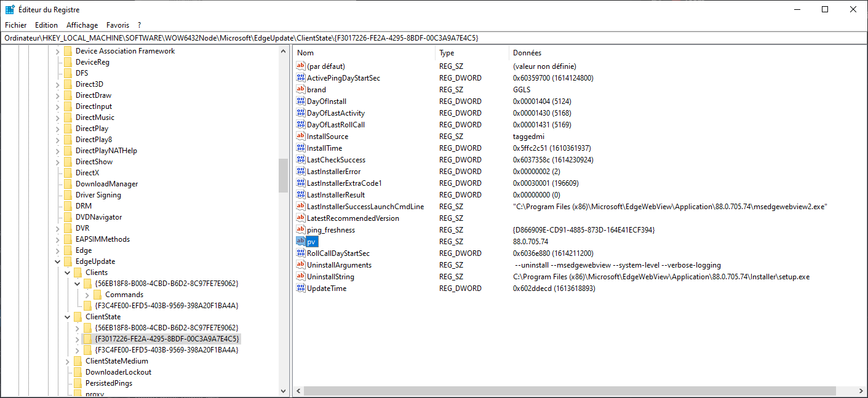Click the string icon for LastInstallerSuccessLaunchCmdLine
The width and height of the screenshot is (868, 398).
301,206
